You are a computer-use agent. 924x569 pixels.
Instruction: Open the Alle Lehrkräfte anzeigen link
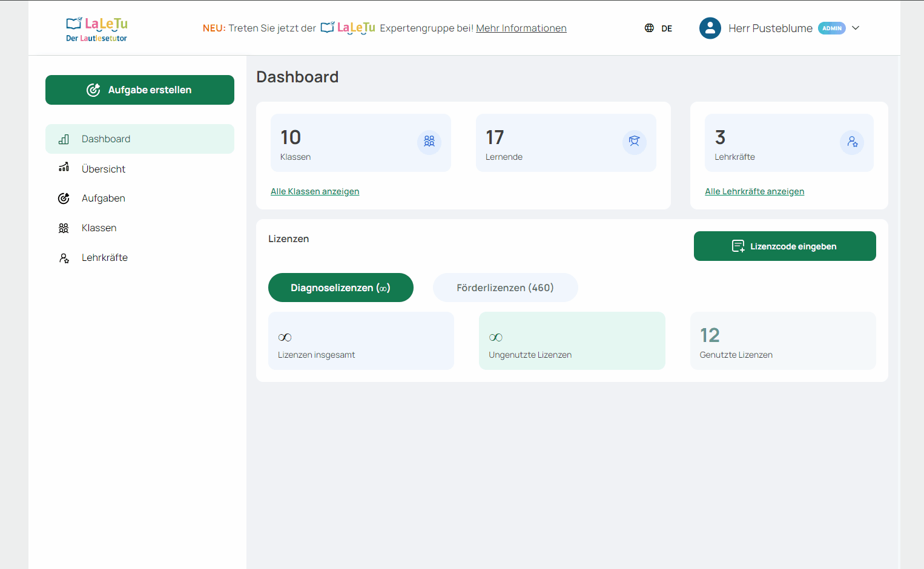(x=754, y=191)
